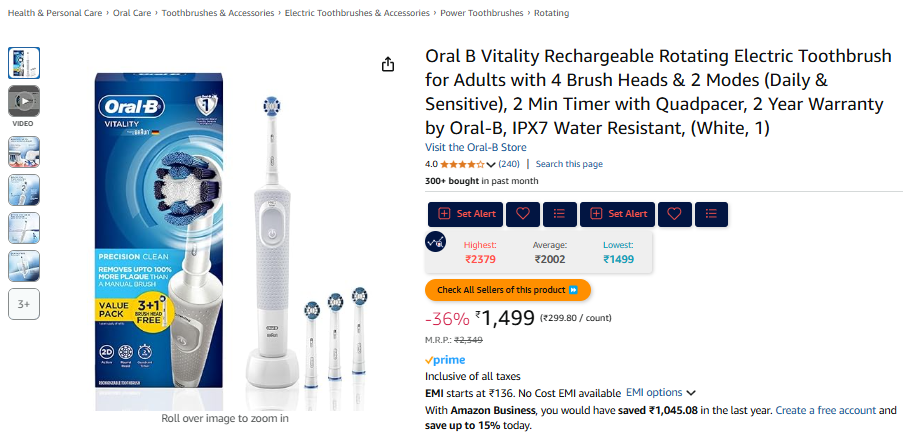Image resolution: width=913 pixels, height=435 pixels.
Task: Open the 240 ratings count link
Action: pos(509,164)
